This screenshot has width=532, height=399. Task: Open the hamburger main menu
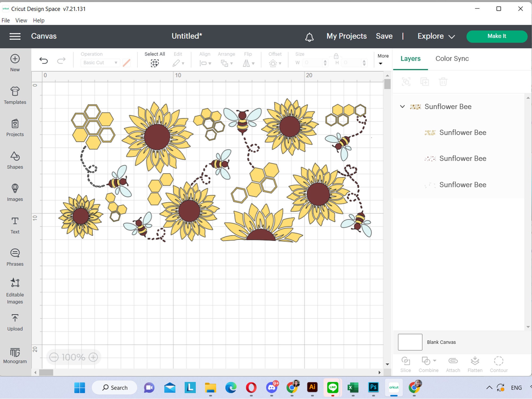tap(15, 36)
